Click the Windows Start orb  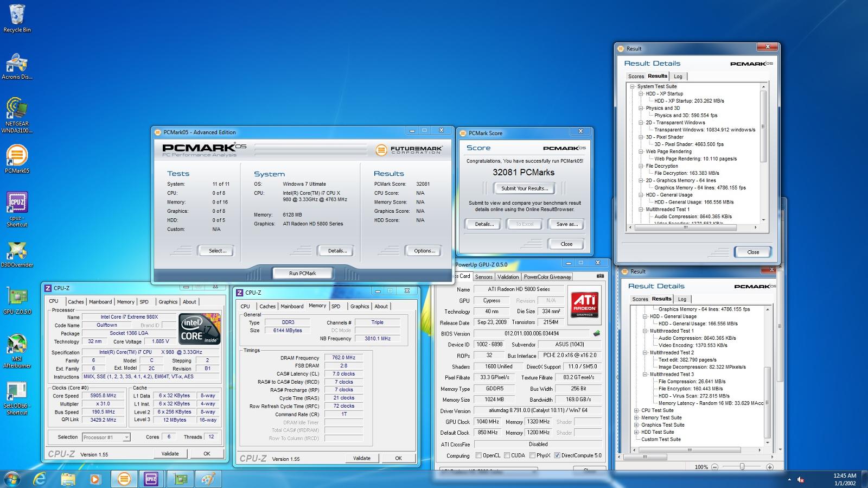coord(12,479)
